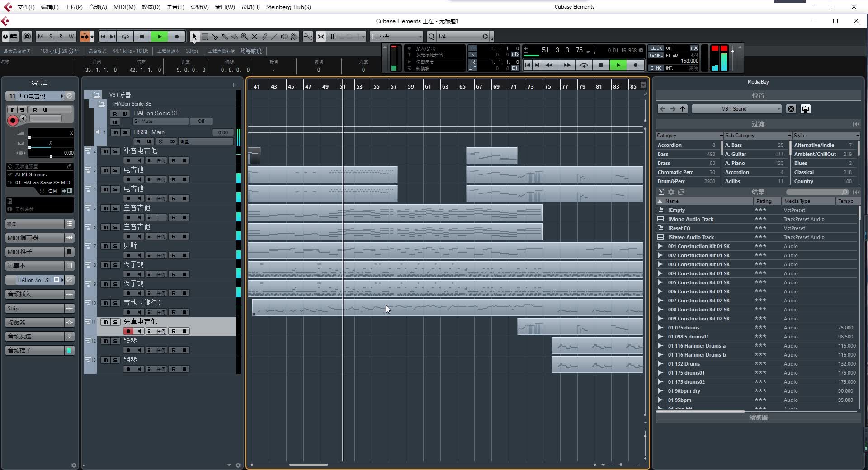Toggle the metronome CLICK button
This screenshot has height=470, width=868.
tap(656, 48)
